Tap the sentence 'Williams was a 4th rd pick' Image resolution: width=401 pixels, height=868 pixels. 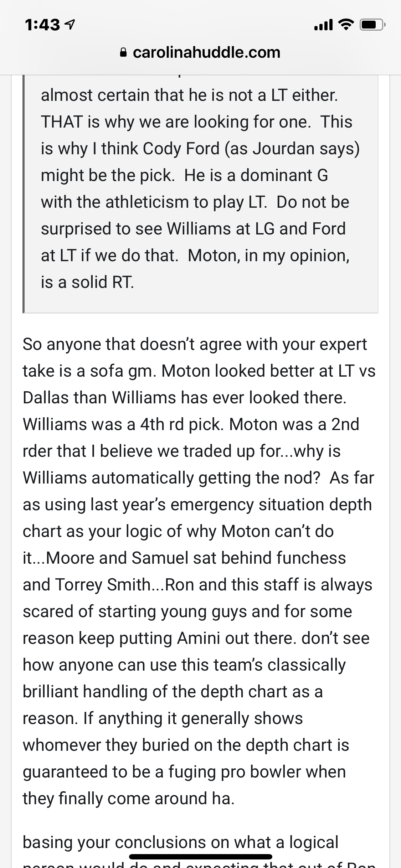pyautogui.click(x=121, y=424)
